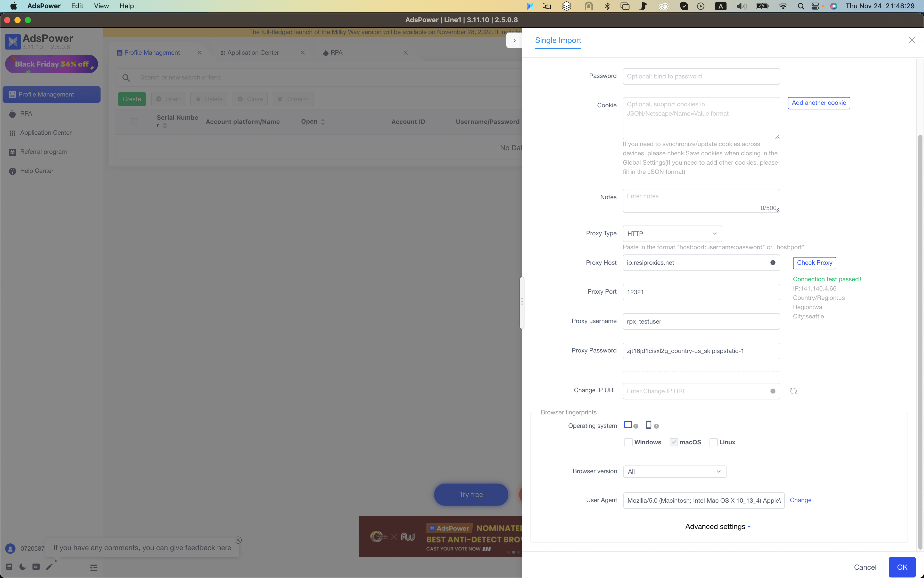Switch to the Application Center tab

253,53
